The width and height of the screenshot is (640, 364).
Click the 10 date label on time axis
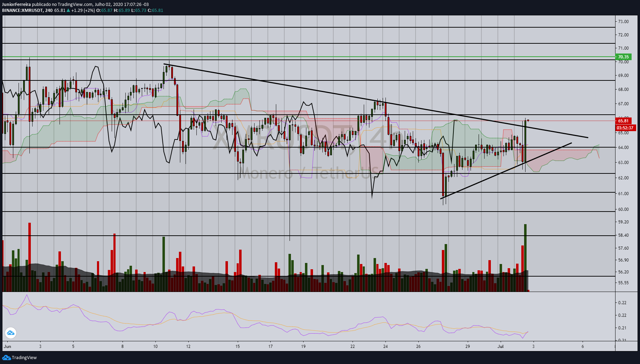(x=155, y=347)
